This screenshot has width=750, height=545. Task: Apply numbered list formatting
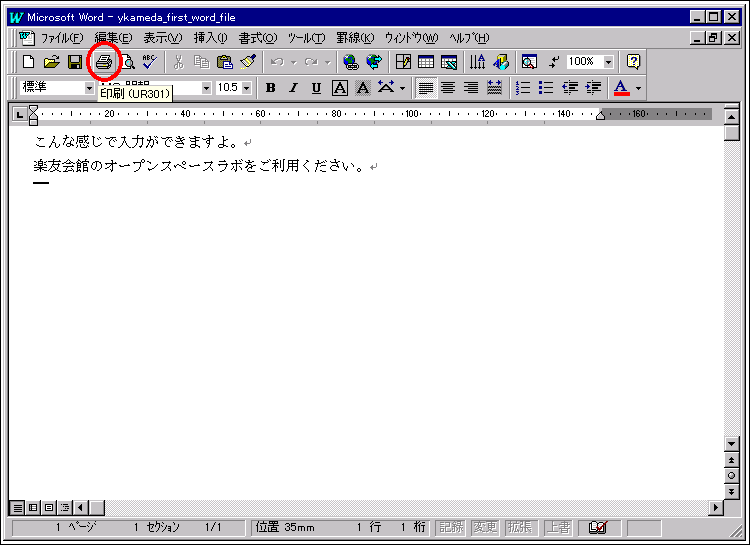523,88
